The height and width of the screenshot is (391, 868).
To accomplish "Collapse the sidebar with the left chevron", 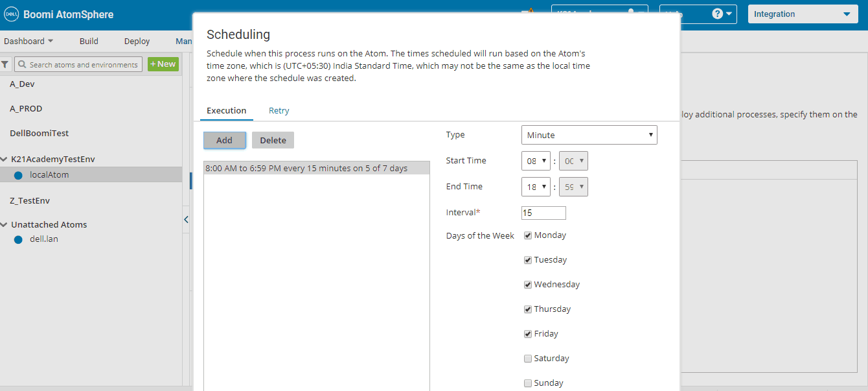I will (186, 220).
